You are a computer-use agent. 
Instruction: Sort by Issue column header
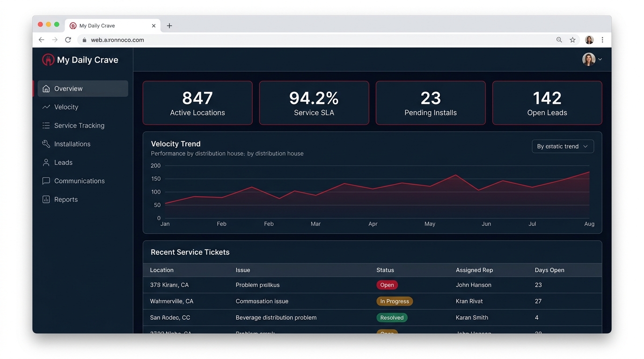(243, 270)
